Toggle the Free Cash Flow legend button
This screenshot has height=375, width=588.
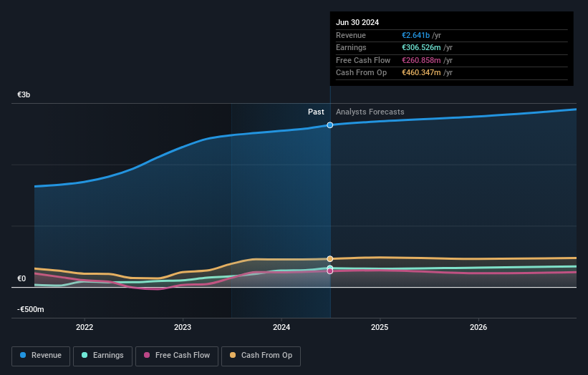[177, 356]
